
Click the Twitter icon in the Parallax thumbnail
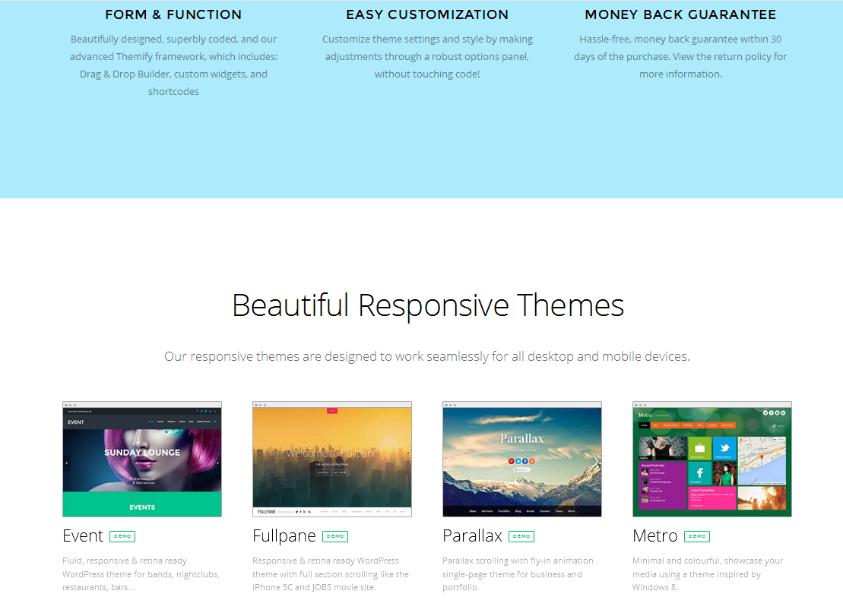[x=518, y=462]
